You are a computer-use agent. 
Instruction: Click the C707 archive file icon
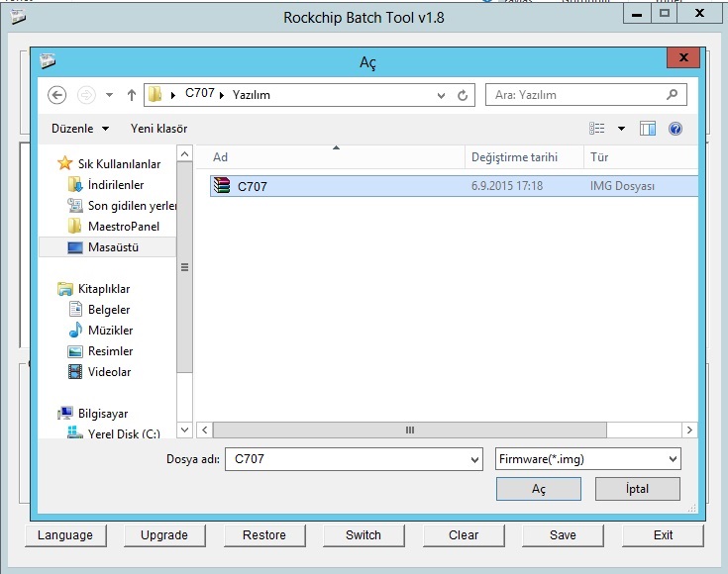coord(222,186)
